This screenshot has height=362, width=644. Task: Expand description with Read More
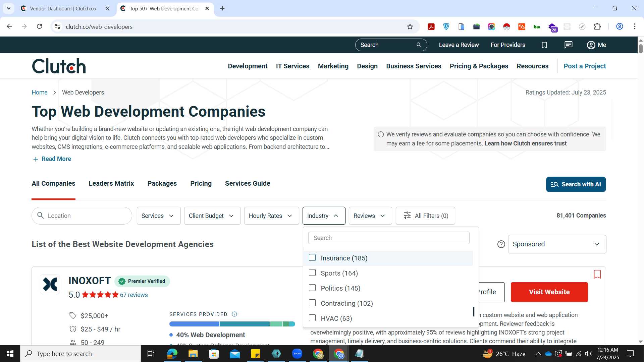(52, 159)
